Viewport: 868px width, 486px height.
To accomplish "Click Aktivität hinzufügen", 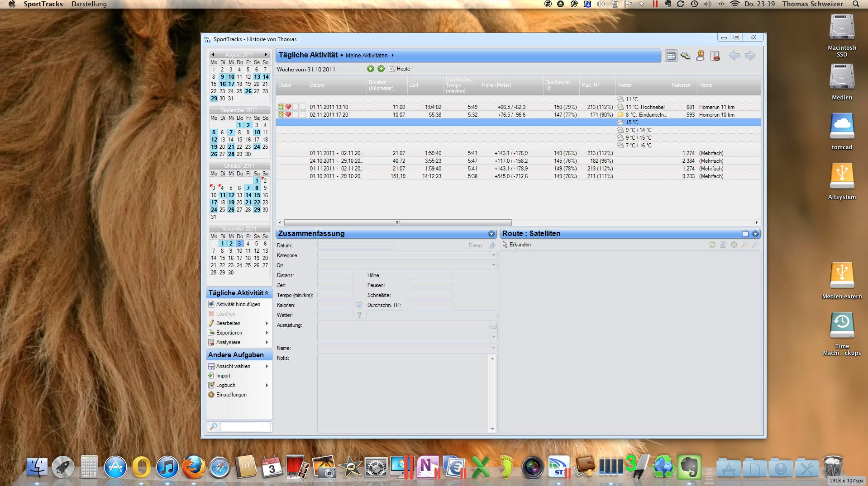I will tap(238, 304).
